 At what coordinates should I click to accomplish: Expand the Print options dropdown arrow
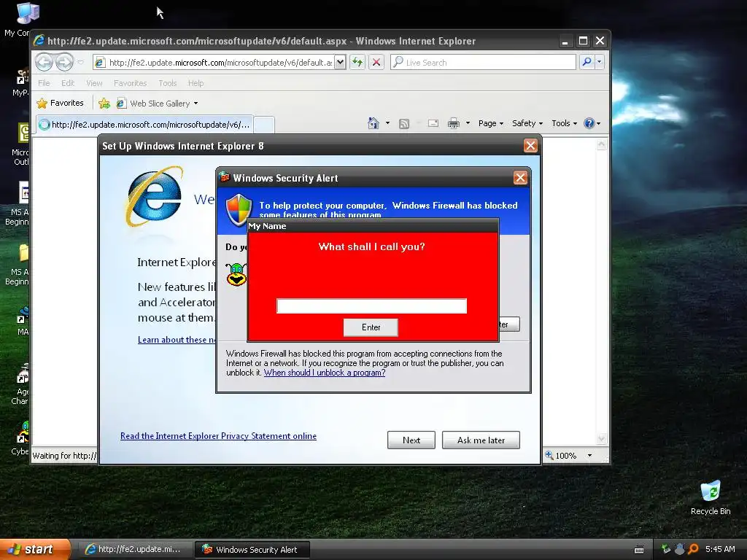(468, 123)
